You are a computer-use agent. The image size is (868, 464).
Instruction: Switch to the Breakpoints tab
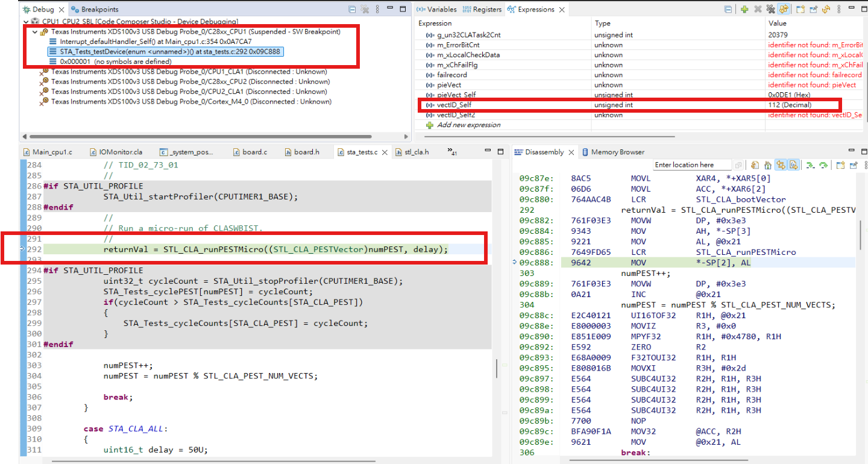[95, 10]
